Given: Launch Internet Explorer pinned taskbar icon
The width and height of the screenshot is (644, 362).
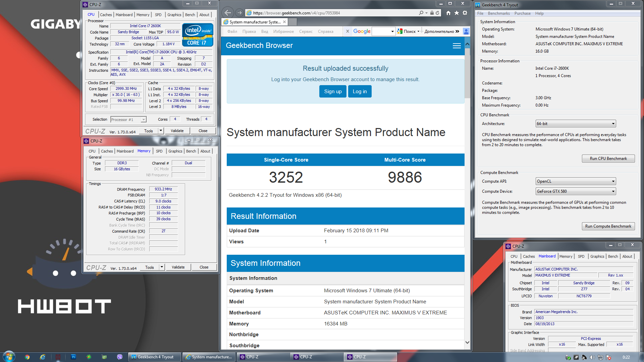Looking at the screenshot, I should click(43, 357).
